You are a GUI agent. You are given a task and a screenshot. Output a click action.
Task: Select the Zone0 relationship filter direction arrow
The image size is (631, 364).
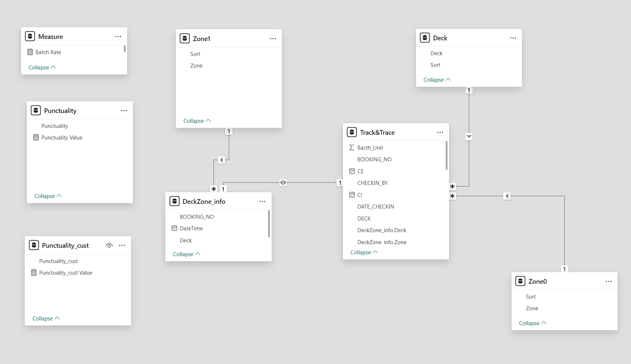(x=507, y=196)
